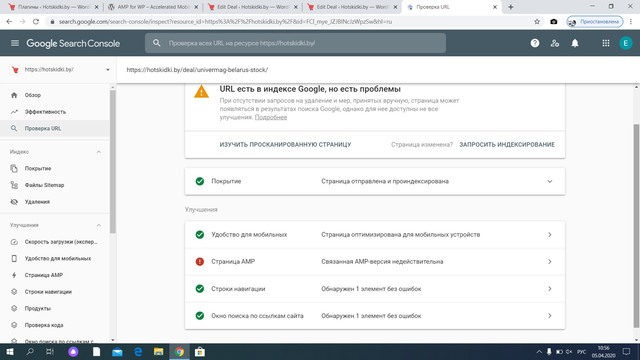The height and width of the screenshot is (360, 640).
Task: Select Обзор in sidebar menu
Action: point(55,95)
